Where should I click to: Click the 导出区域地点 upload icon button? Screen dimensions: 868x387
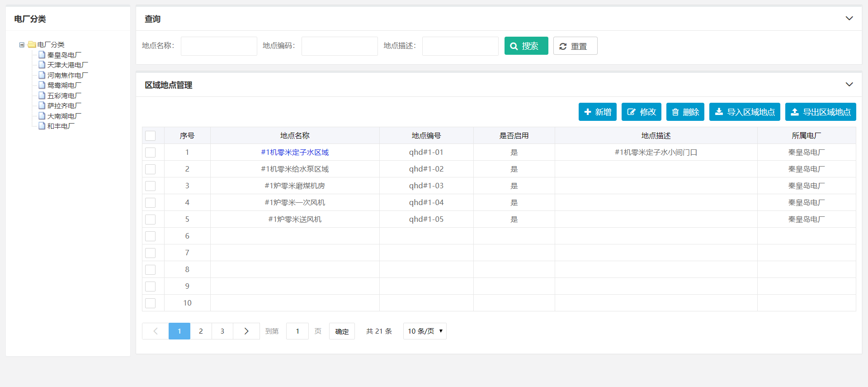click(820, 112)
